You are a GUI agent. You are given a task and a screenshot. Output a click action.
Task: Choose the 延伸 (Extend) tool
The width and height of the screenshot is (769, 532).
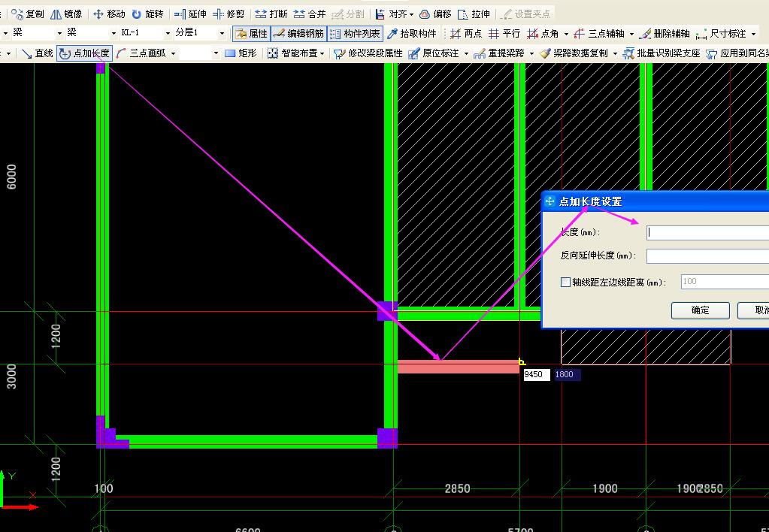click(x=190, y=14)
